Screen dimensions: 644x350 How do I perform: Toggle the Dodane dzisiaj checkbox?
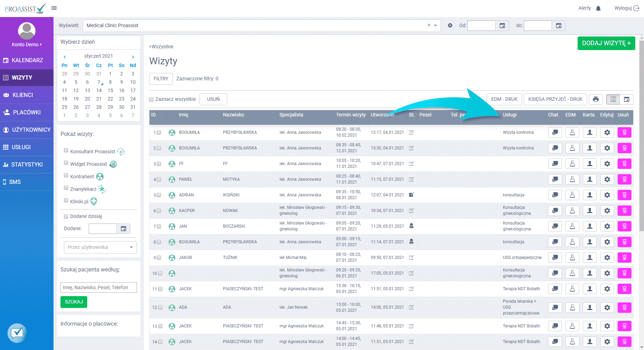point(66,217)
